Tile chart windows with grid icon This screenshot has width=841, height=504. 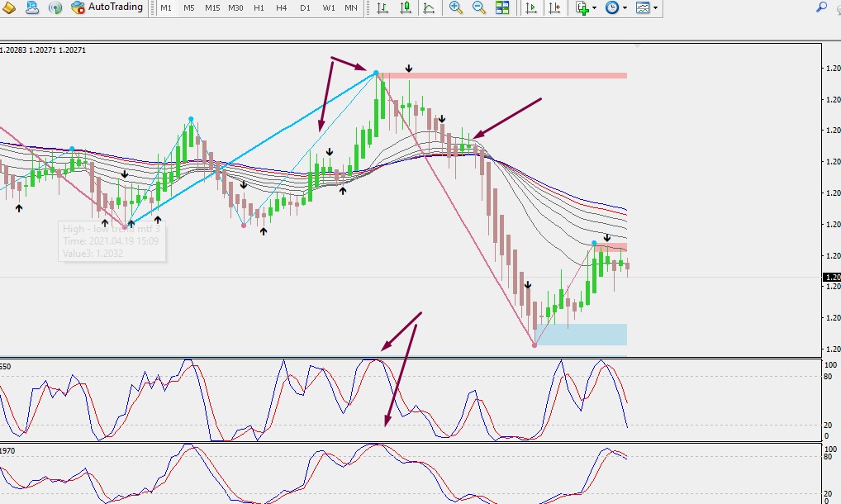click(x=502, y=7)
